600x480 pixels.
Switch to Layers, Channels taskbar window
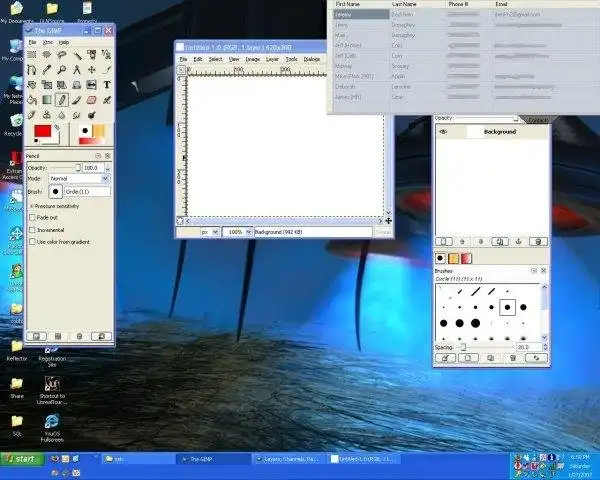tap(289, 459)
